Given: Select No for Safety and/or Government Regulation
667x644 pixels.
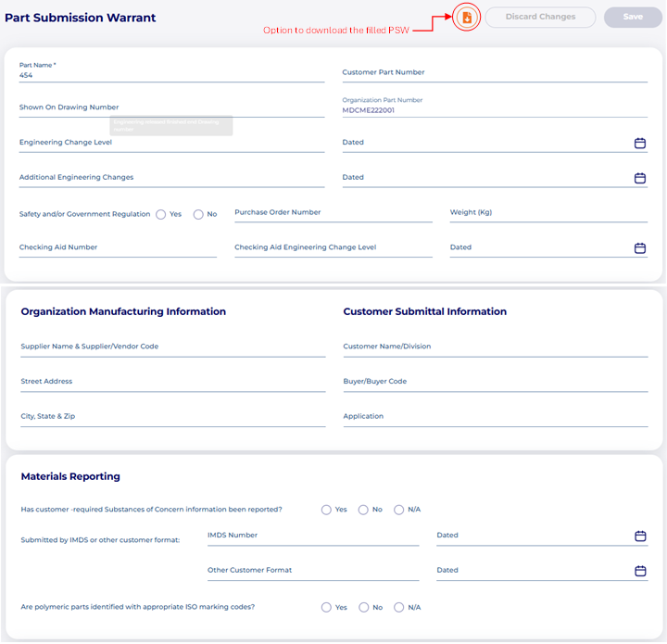Looking at the screenshot, I should point(198,214).
